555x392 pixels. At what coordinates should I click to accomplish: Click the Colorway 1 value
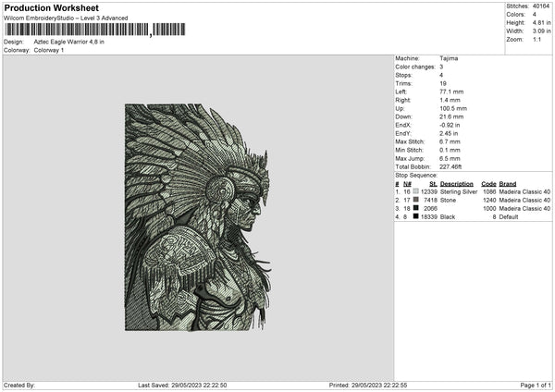[47, 50]
